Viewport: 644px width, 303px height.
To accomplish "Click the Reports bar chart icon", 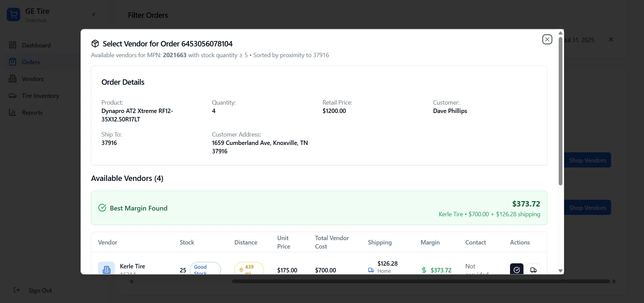I will coord(12,112).
